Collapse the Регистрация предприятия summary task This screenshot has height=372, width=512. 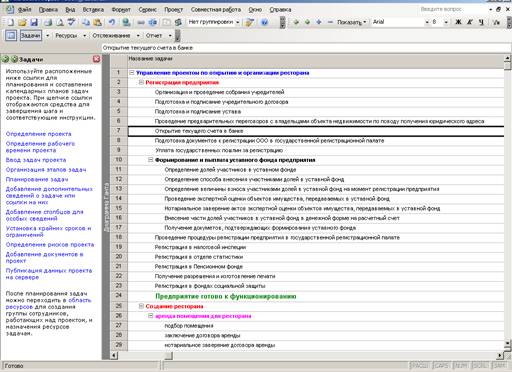(x=141, y=82)
